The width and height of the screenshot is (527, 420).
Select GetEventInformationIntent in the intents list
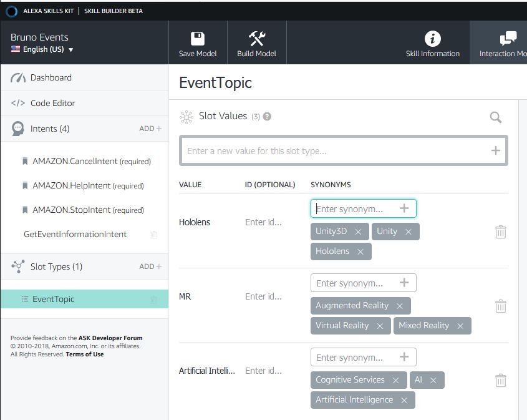point(75,234)
